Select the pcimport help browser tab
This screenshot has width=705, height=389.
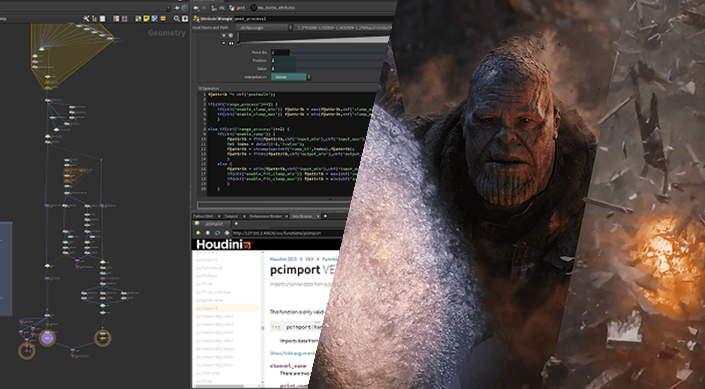tap(212, 224)
